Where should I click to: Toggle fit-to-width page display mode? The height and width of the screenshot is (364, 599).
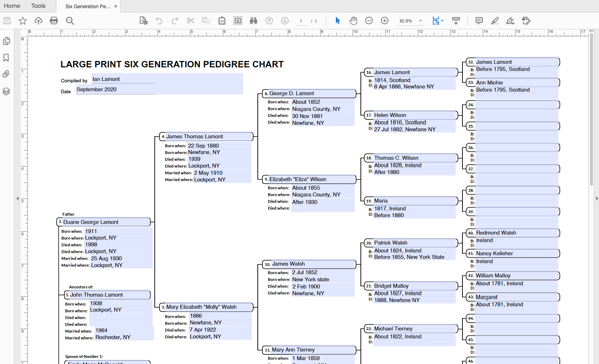pos(436,21)
